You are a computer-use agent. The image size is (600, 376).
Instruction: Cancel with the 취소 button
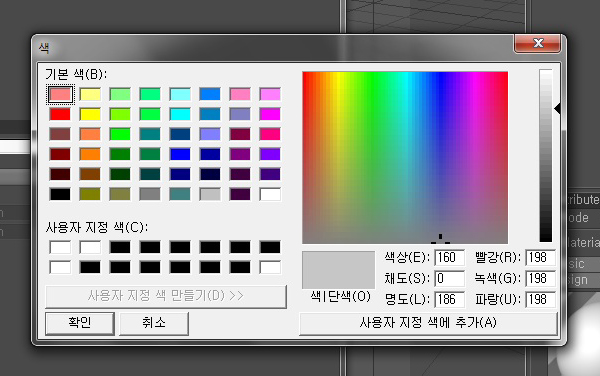[x=154, y=323]
